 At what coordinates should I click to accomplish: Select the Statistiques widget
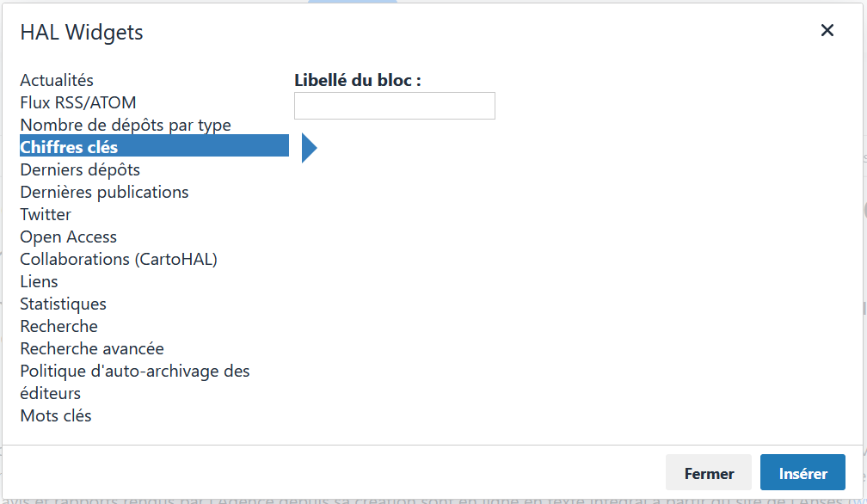point(63,304)
